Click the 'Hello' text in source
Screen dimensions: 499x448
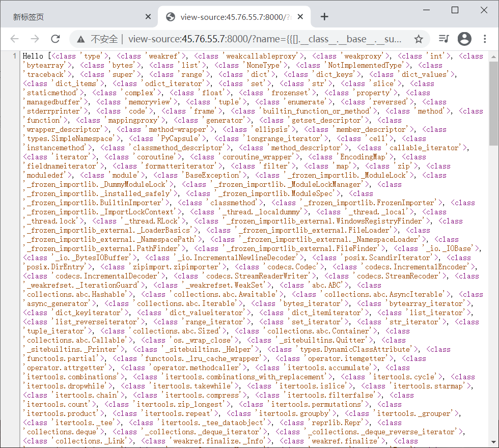[33, 57]
